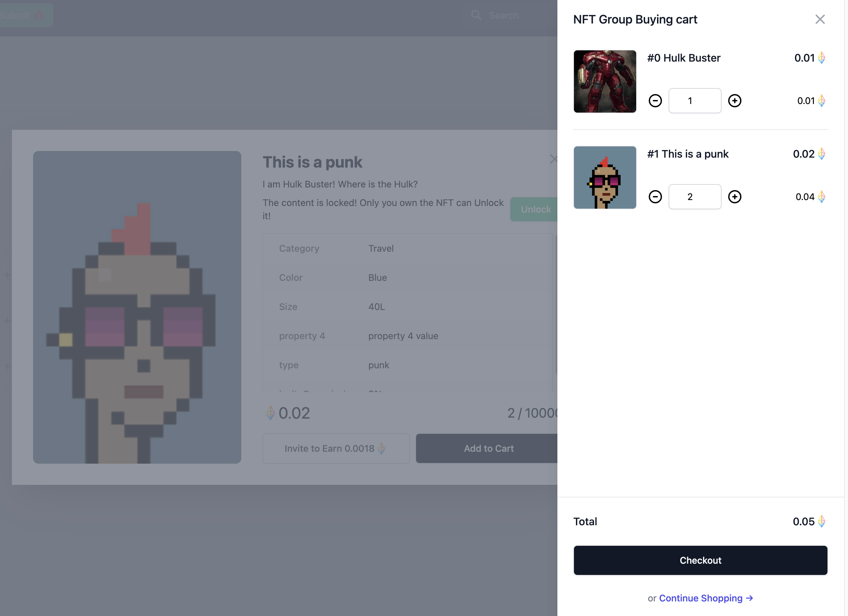Close the NFT Group Buying cart panel
Screen dimensions: 848x616
[820, 20]
